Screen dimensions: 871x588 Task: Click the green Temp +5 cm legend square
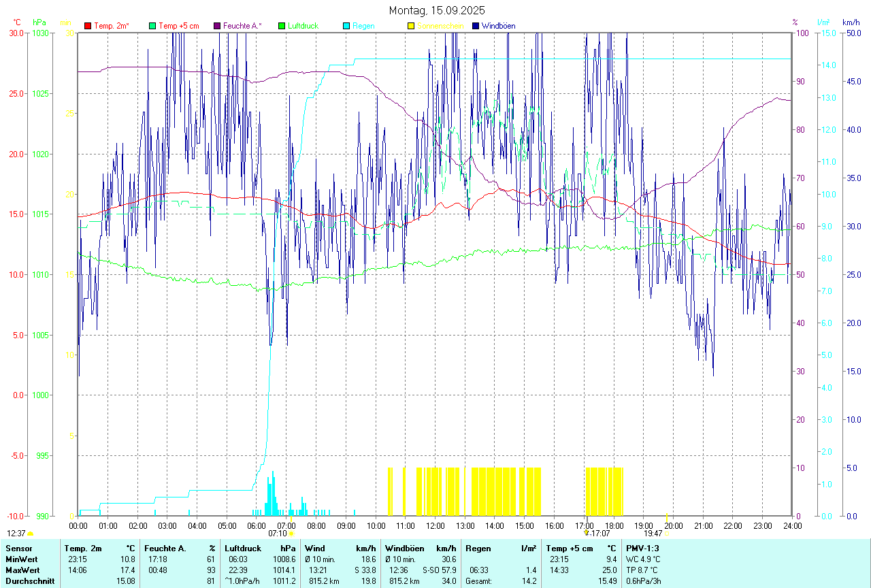(152, 26)
